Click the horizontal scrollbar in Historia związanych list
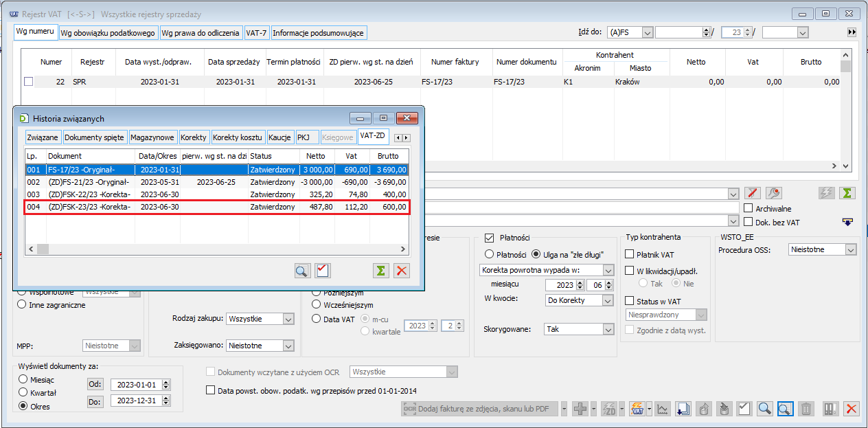The image size is (868, 428). coord(217,249)
